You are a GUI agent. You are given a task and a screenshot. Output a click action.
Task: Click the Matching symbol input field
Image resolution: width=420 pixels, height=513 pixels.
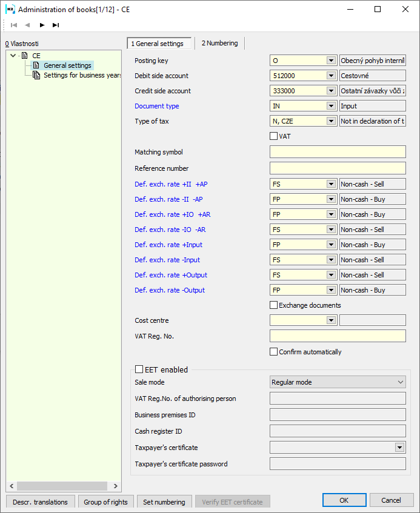pos(338,152)
